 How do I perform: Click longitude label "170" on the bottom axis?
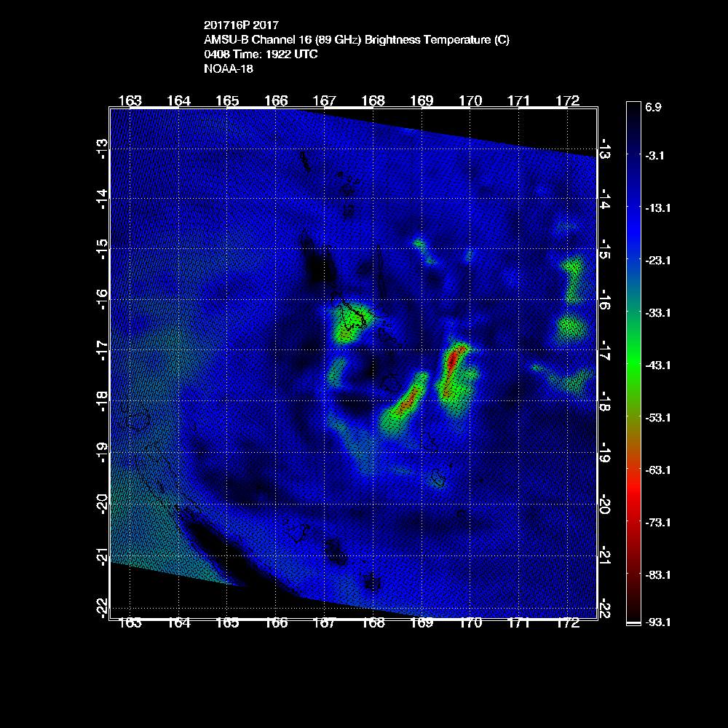coord(470,623)
